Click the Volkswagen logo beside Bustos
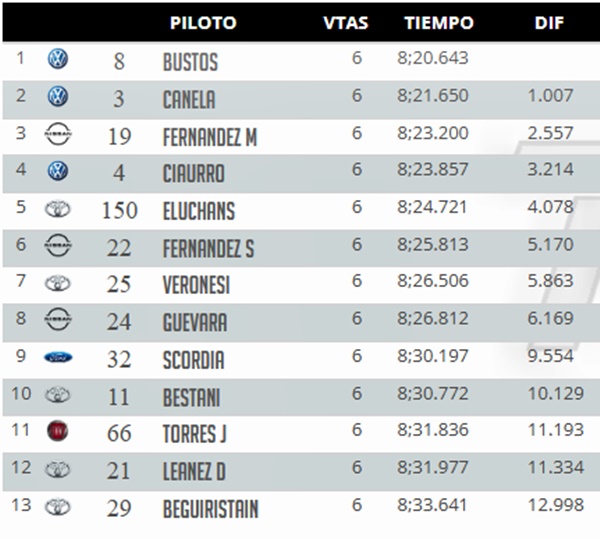This screenshot has height=539, width=600. point(58,59)
